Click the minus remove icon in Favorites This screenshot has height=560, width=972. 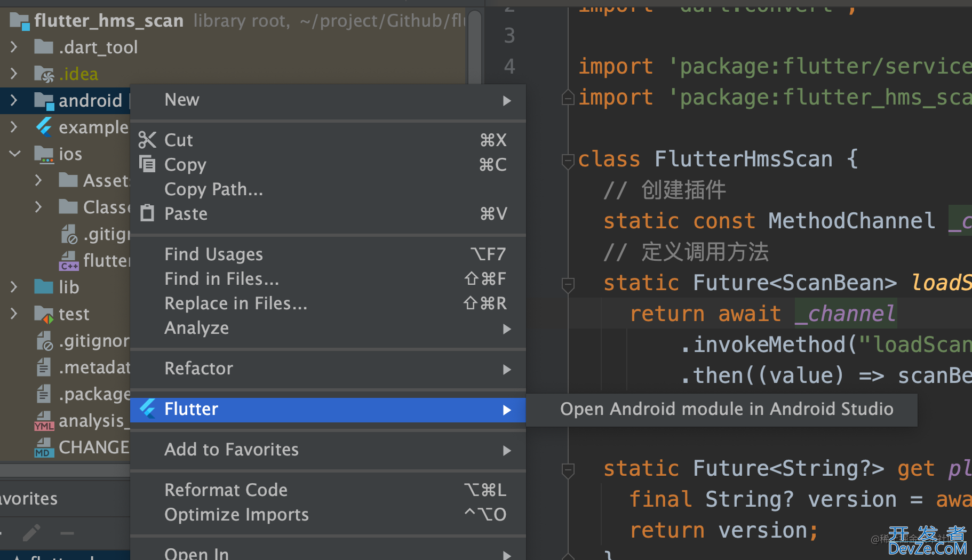coord(67,532)
